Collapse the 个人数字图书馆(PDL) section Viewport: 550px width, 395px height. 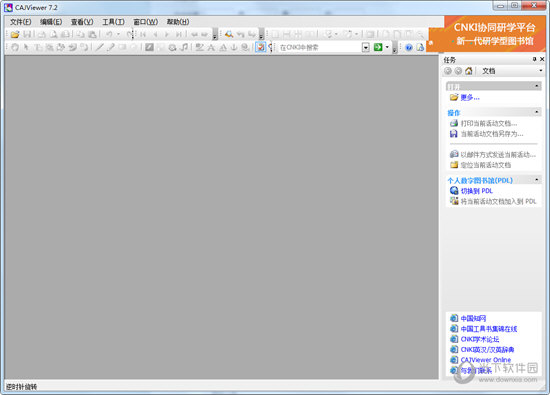pyautogui.click(x=537, y=180)
